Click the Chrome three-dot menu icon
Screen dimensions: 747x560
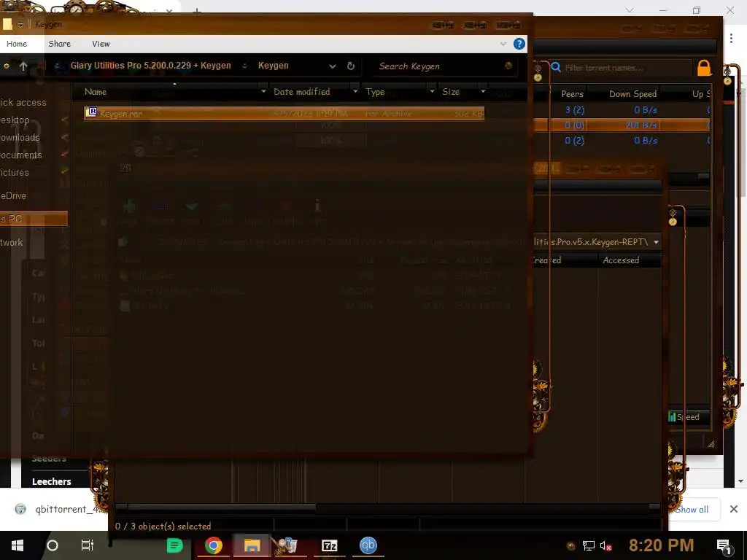tap(731, 38)
